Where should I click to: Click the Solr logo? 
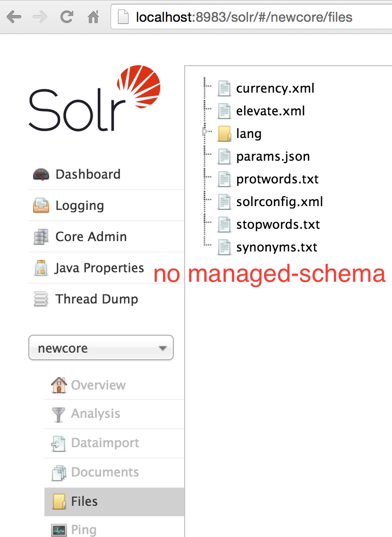coord(95,99)
